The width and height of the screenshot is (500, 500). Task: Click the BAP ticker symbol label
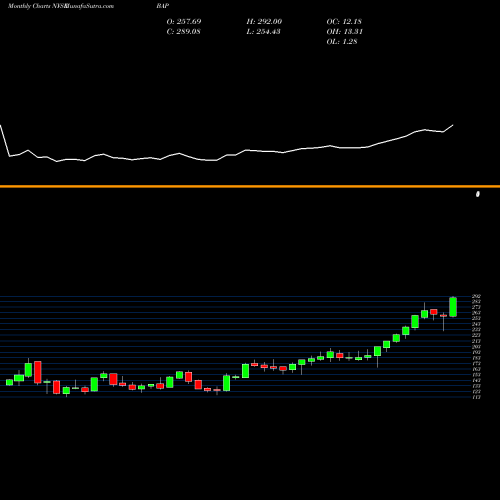[x=163, y=6]
